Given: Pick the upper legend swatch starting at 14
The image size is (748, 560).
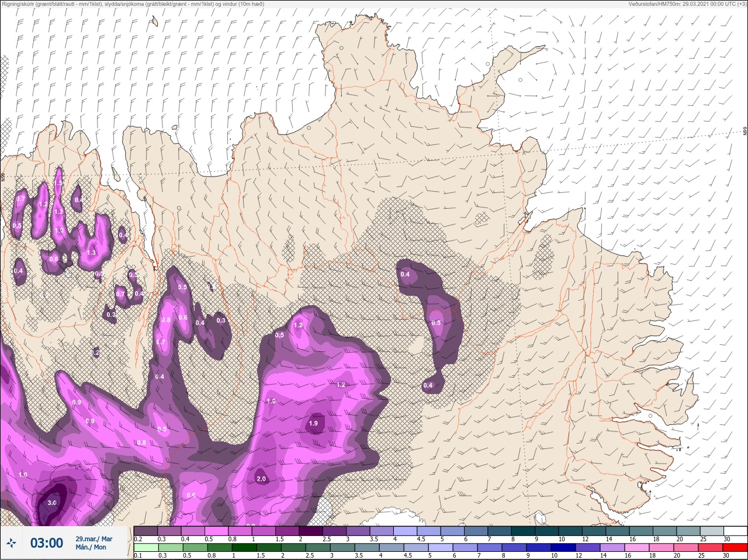Looking at the screenshot, I should click(x=618, y=531).
